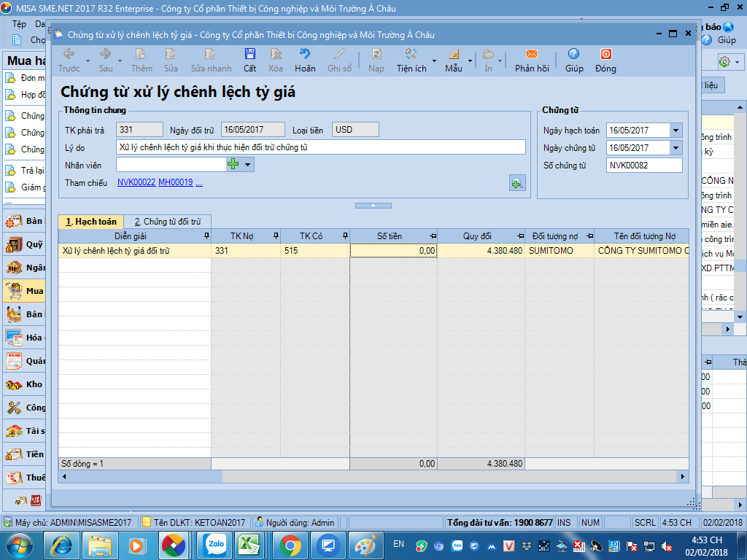747x560 pixels.
Task: Click the In print toolbar icon
Action: pos(488,54)
